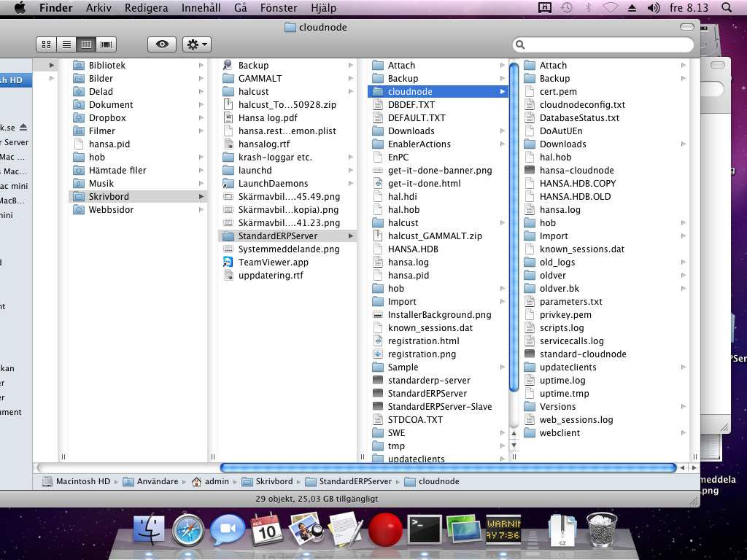Expand the EnablerActions folder arrow
The width and height of the screenshot is (747, 560).
point(502,144)
